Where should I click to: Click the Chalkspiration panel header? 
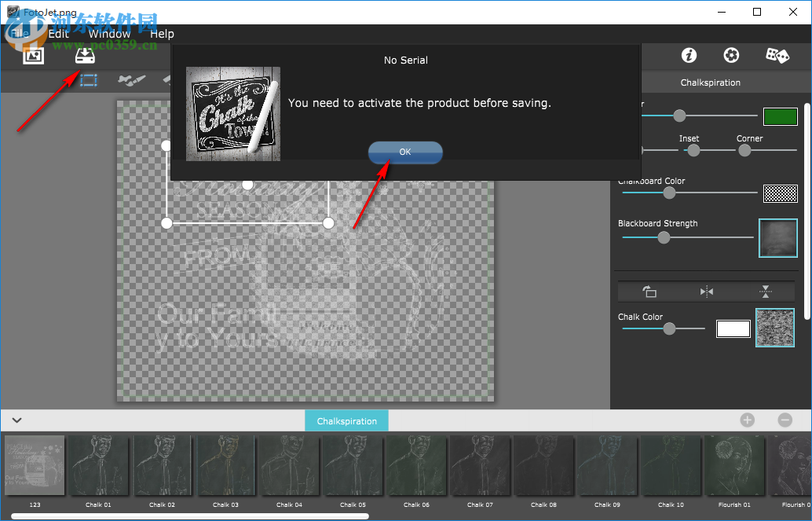(x=710, y=83)
